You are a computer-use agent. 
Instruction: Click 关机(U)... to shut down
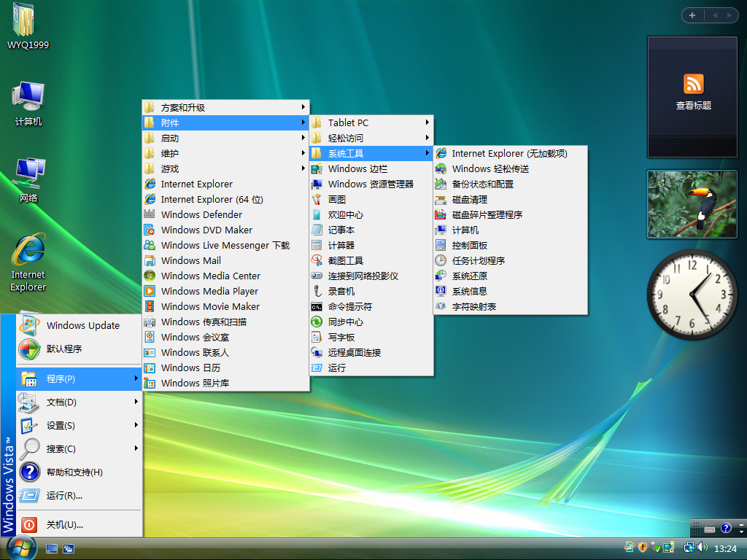(x=64, y=524)
